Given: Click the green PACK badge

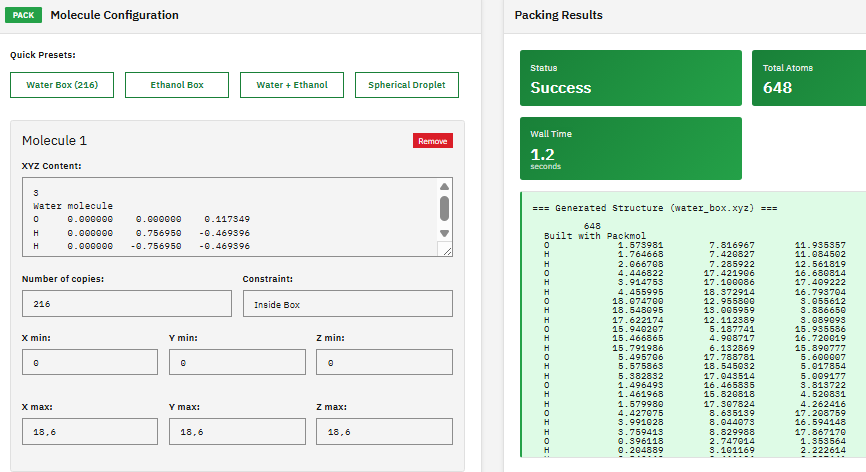Looking at the screenshot, I should pyautogui.click(x=24, y=16).
